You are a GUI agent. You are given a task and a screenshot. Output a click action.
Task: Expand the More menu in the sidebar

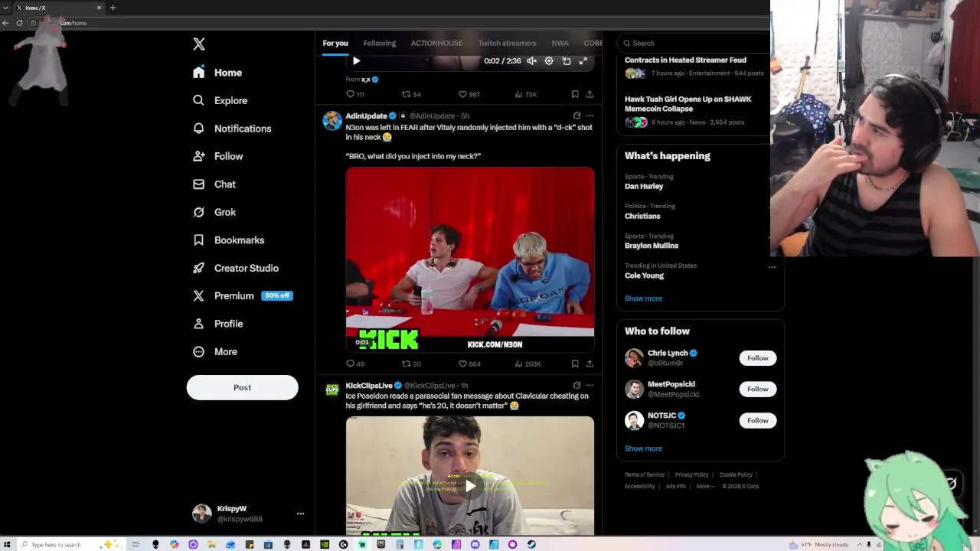pos(215,352)
